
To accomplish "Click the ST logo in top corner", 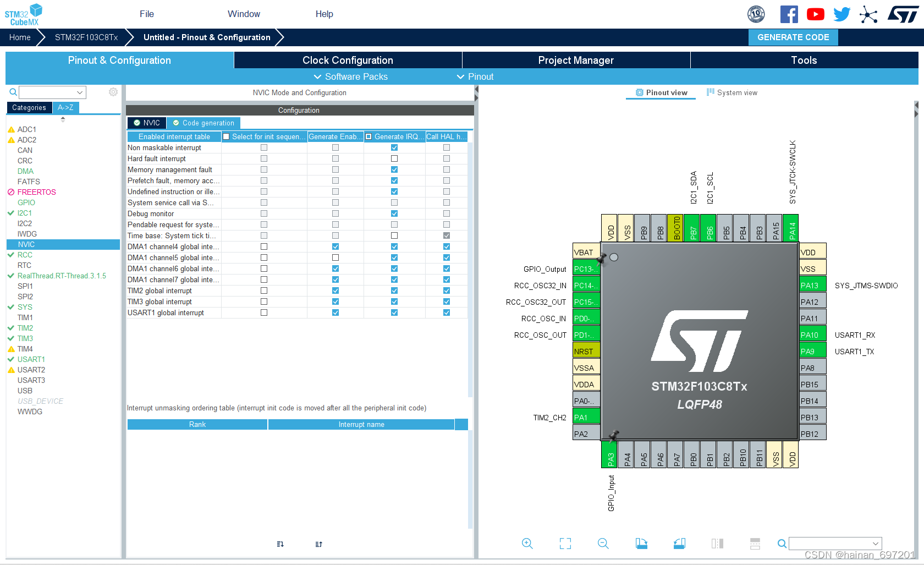I will coord(903,14).
